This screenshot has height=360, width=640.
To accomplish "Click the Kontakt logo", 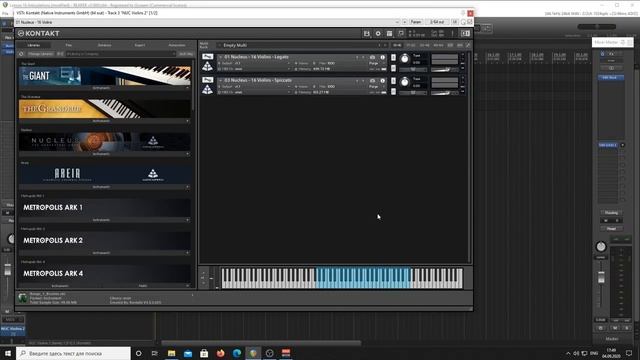I will click(x=38, y=33).
